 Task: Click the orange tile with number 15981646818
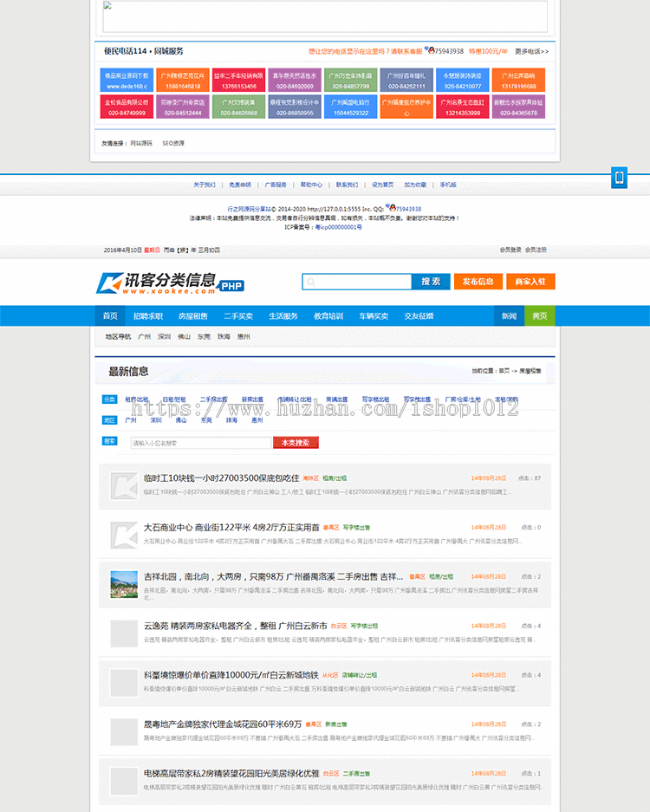tap(183, 81)
